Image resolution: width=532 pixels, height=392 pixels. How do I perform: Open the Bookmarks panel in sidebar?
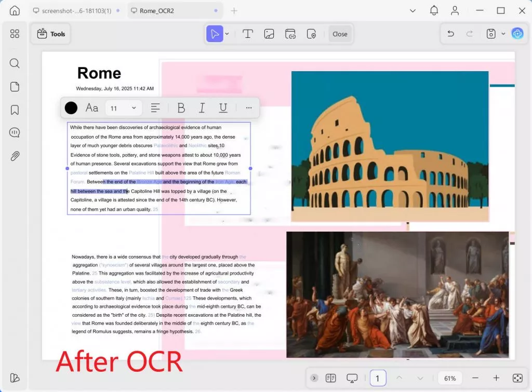point(15,110)
